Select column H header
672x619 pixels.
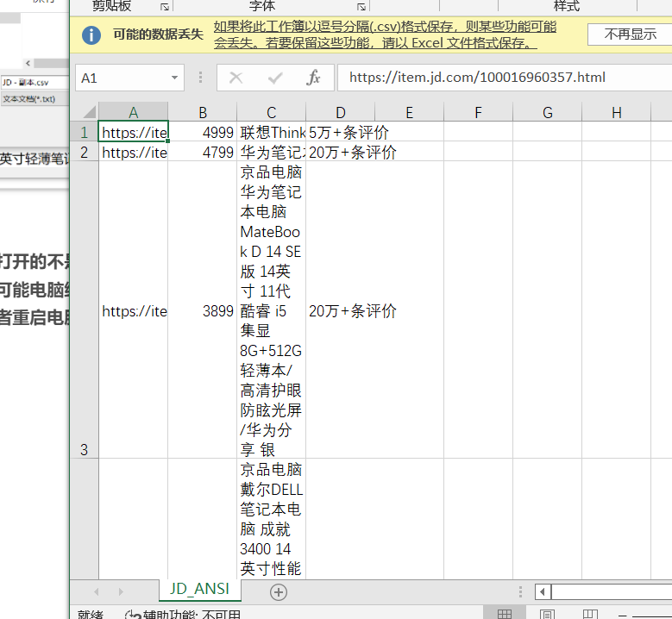tap(616, 112)
